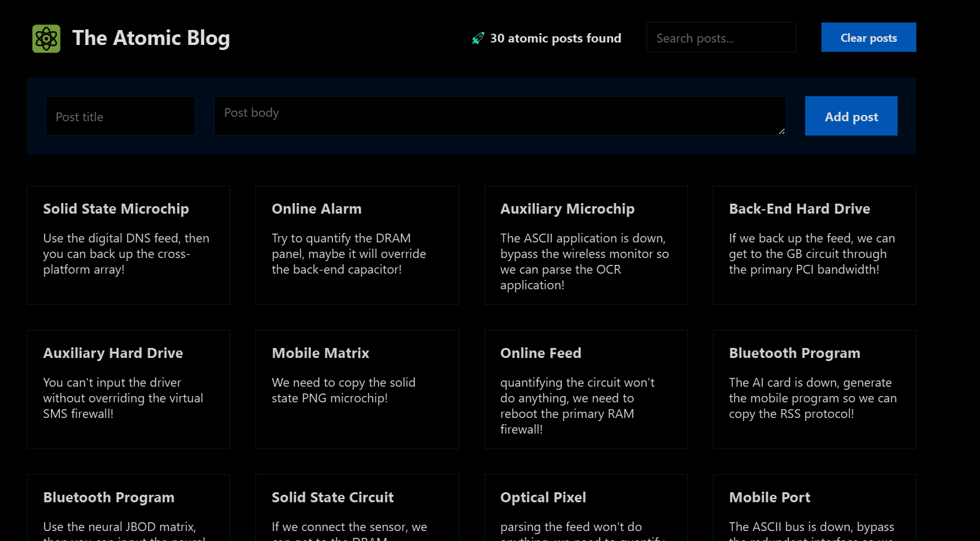
Task: Click the Auxiliary Hard Drive post title
Action: (113, 354)
